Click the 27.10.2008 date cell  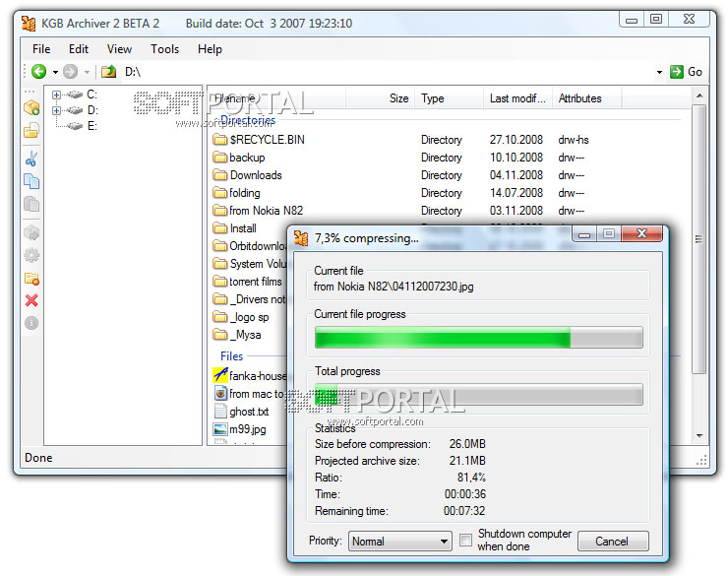[516, 140]
